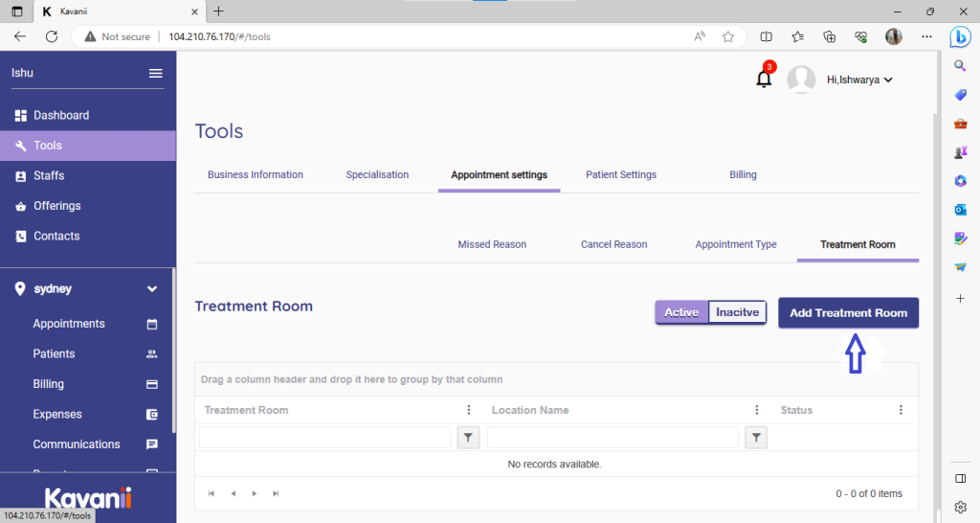The height and width of the screenshot is (523, 980).
Task: Select the Cancel Reason sub-tab
Action: [x=613, y=244]
